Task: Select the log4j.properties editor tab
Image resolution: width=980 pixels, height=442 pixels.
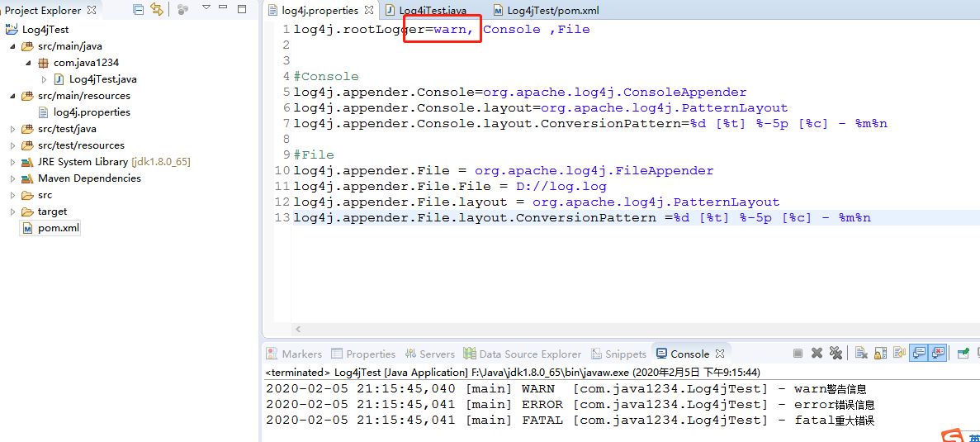Action: tap(321, 10)
